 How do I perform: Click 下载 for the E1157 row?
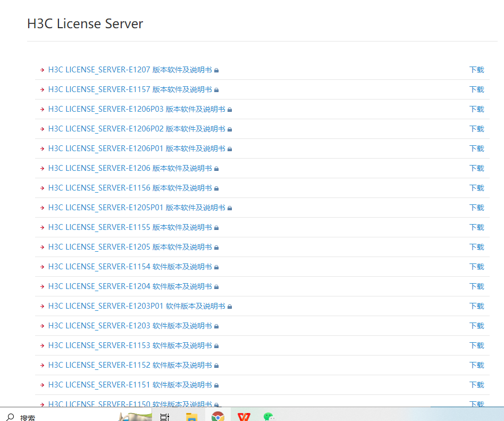(x=477, y=89)
